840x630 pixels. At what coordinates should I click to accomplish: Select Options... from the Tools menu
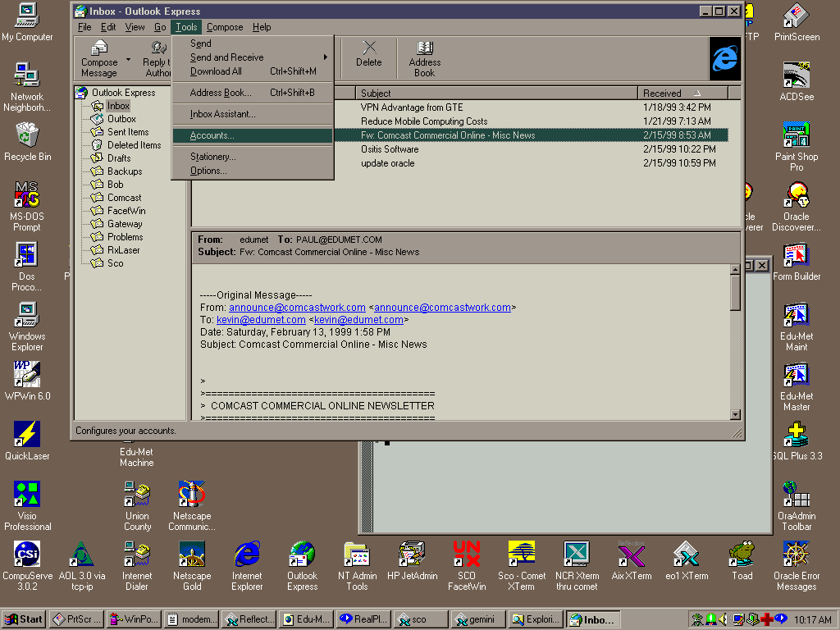click(x=253, y=171)
